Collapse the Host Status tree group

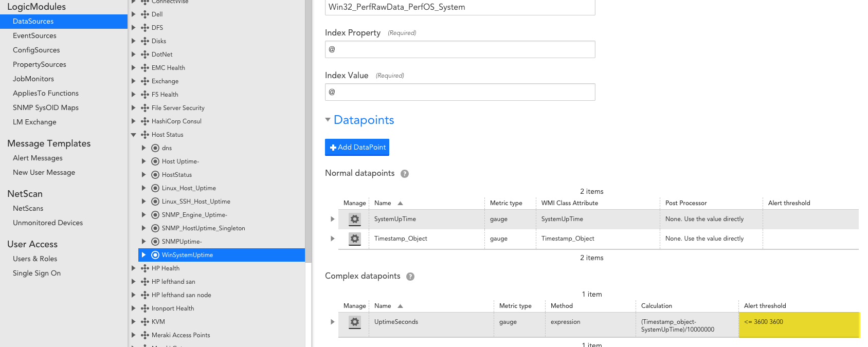(134, 135)
